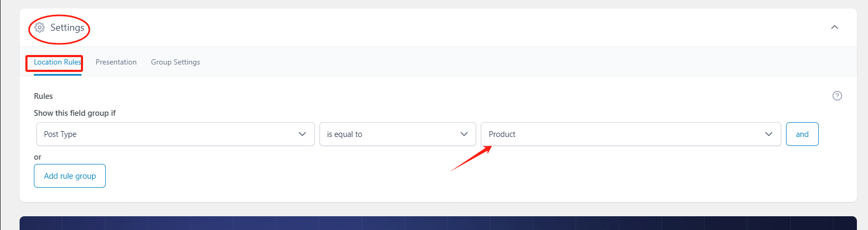Screen dimensions: 868x230
Task: Open the Presentation tab
Action: [116, 62]
